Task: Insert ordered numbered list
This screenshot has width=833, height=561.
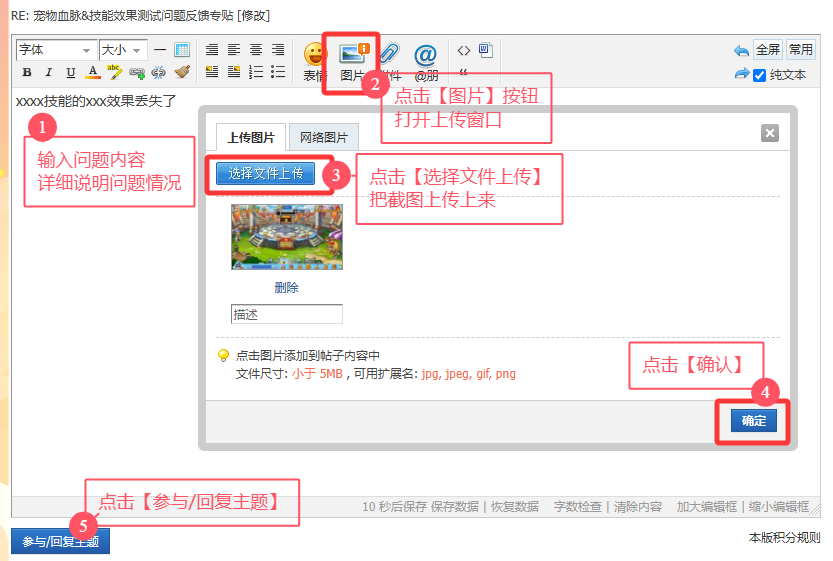Action: (256, 72)
